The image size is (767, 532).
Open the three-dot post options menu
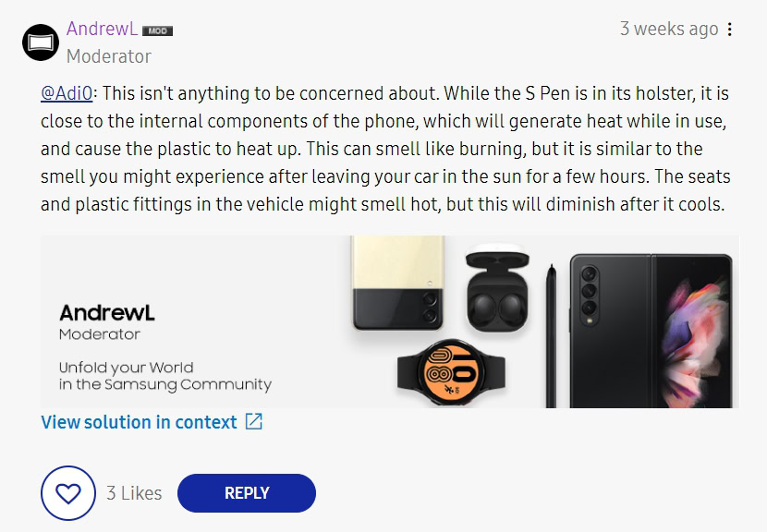pos(730,30)
